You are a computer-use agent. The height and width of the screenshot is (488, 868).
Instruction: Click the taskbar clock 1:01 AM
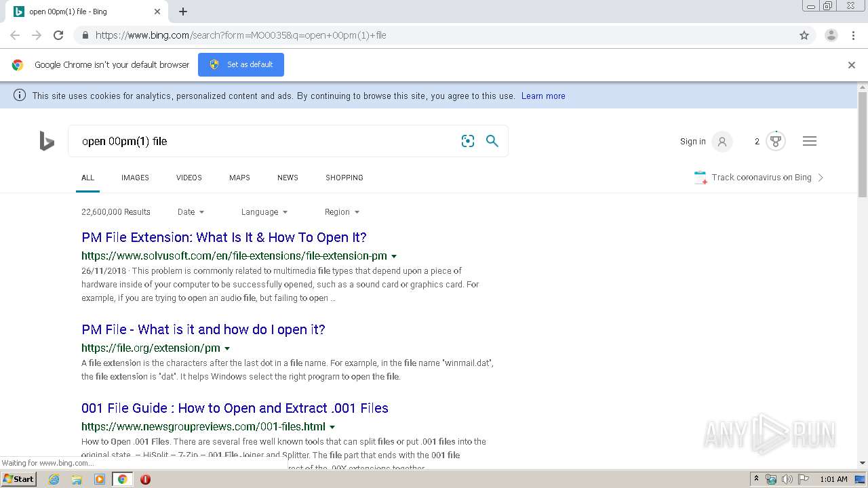(833, 479)
